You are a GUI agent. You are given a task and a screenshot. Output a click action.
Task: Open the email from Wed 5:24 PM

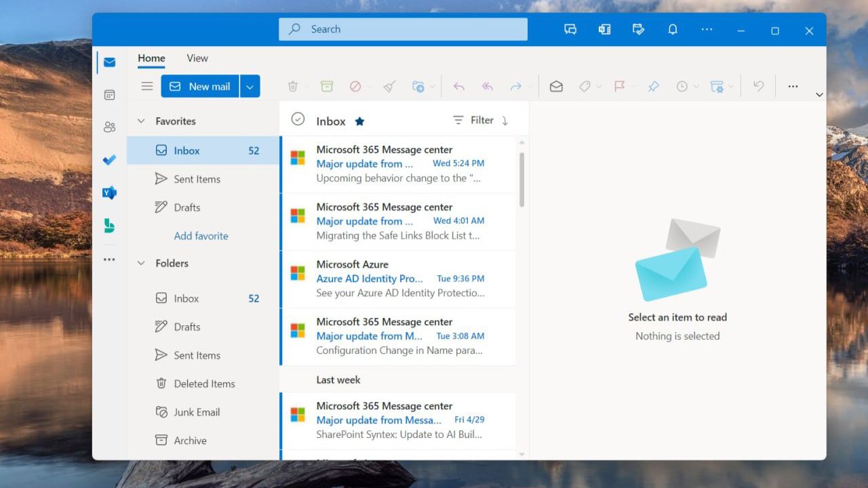[x=398, y=164]
